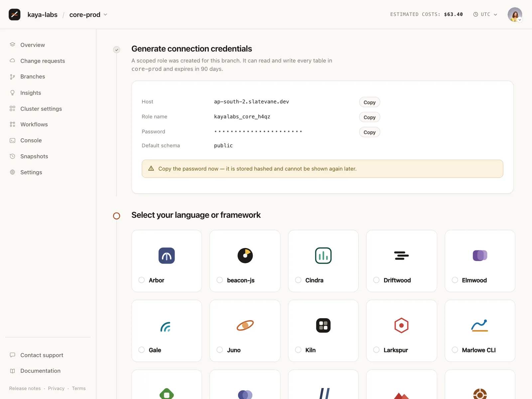Screen dimensions: 532x399
Task: Open the user avatar account menu
Action: 515,15
